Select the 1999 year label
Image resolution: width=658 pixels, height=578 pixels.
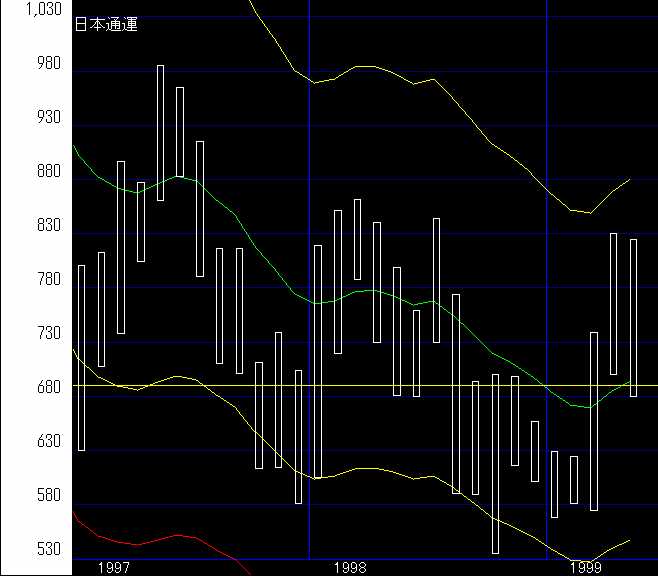(x=586, y=567)
